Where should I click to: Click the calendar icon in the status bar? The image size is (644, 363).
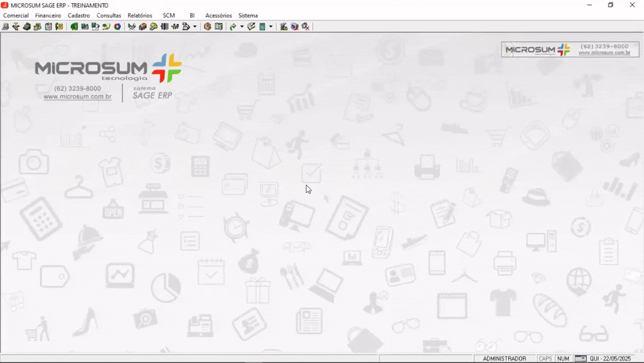[580, 358]
